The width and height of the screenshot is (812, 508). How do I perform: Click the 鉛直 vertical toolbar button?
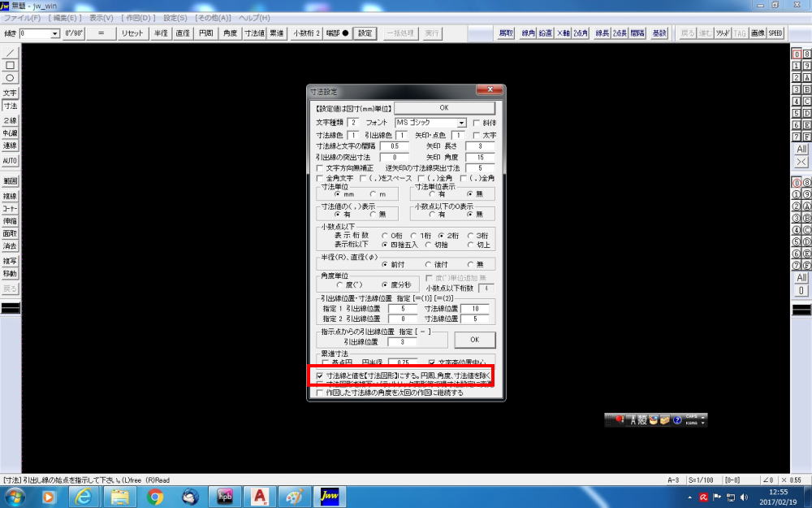pyautogui.click(x=546, y=33)
